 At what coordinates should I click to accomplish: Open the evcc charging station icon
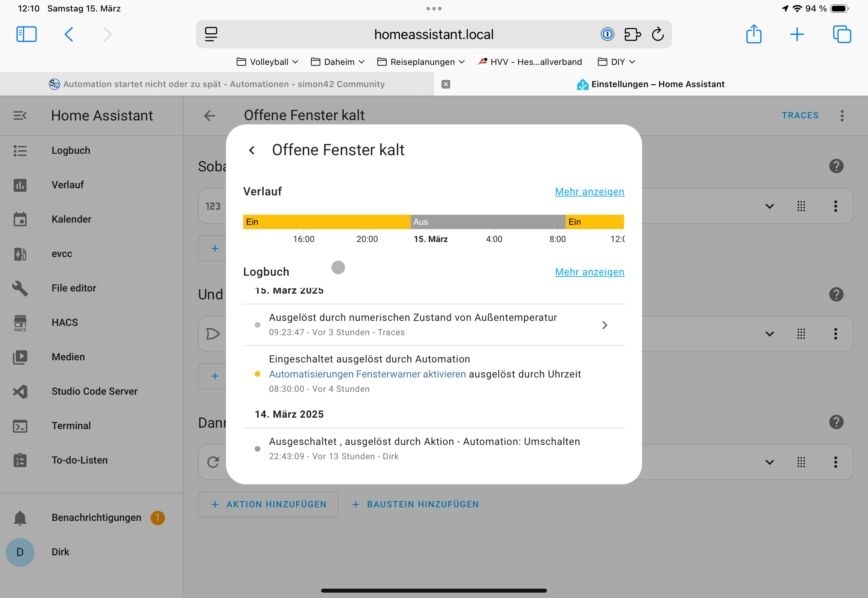coord(20,254)
